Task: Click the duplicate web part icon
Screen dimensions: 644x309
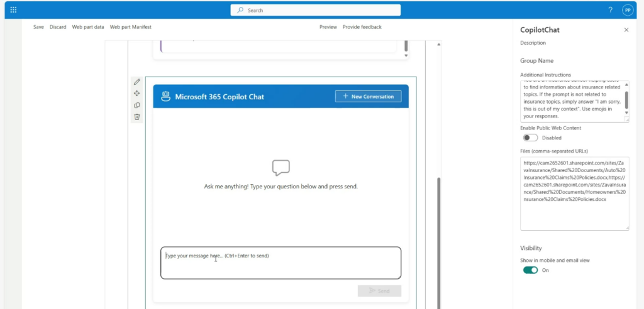Action: pos(137,106)
